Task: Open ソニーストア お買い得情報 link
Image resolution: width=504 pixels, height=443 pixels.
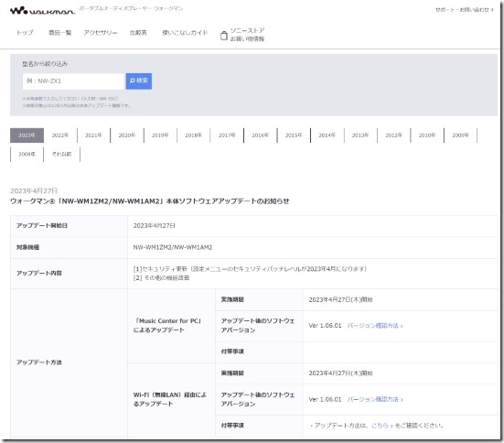Action: coord(247,35)
